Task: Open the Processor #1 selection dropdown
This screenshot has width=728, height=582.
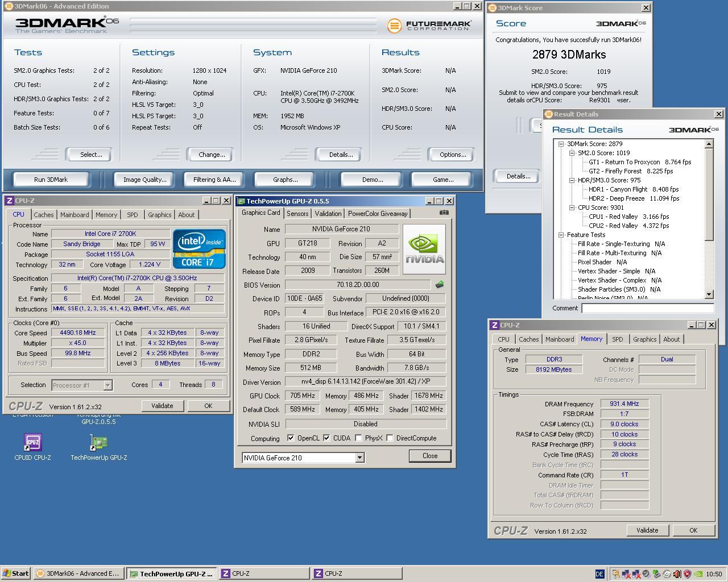Action: (x=107, y=385)
